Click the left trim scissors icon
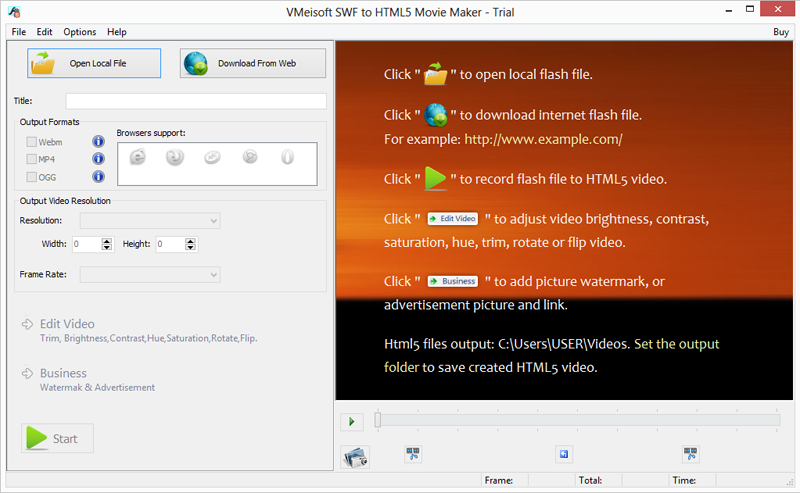The image size is (800, 493). pyautogui.click(x=413, y=454)
